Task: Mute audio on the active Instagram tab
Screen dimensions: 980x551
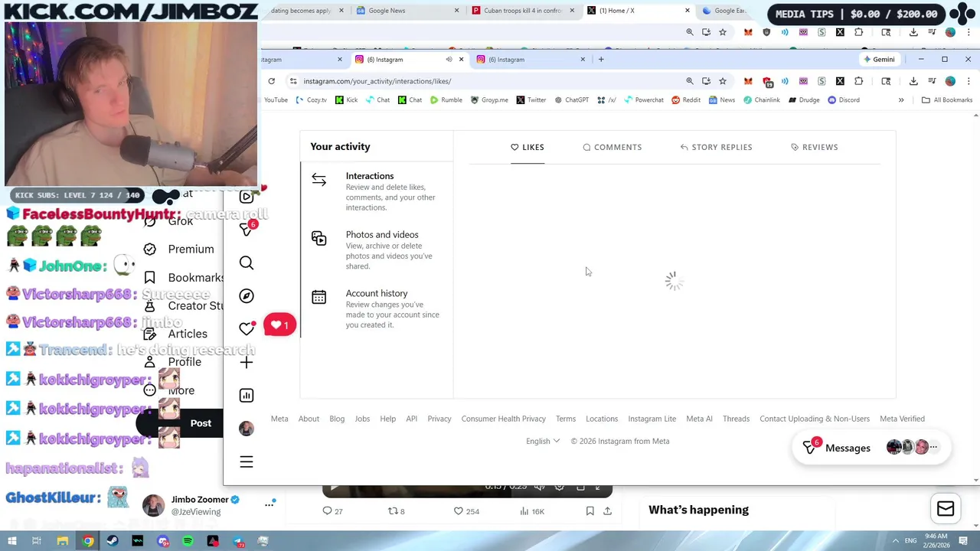Action: pos(449,60)
